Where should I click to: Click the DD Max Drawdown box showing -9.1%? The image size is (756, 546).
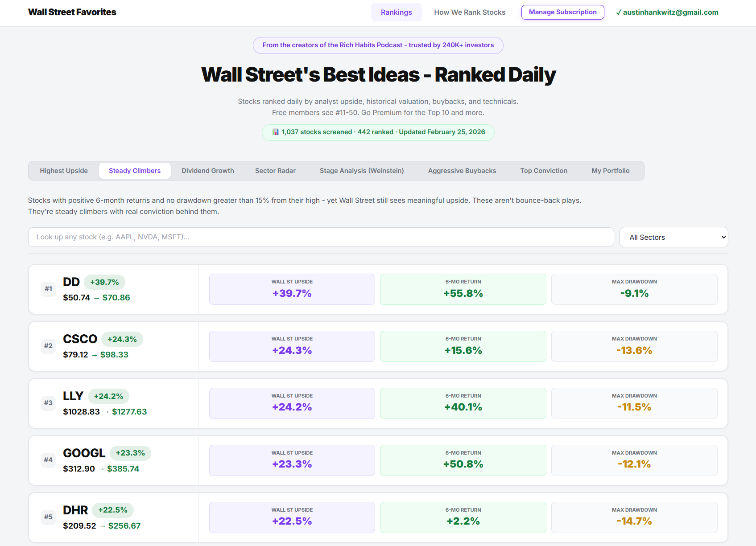(634, 289)
